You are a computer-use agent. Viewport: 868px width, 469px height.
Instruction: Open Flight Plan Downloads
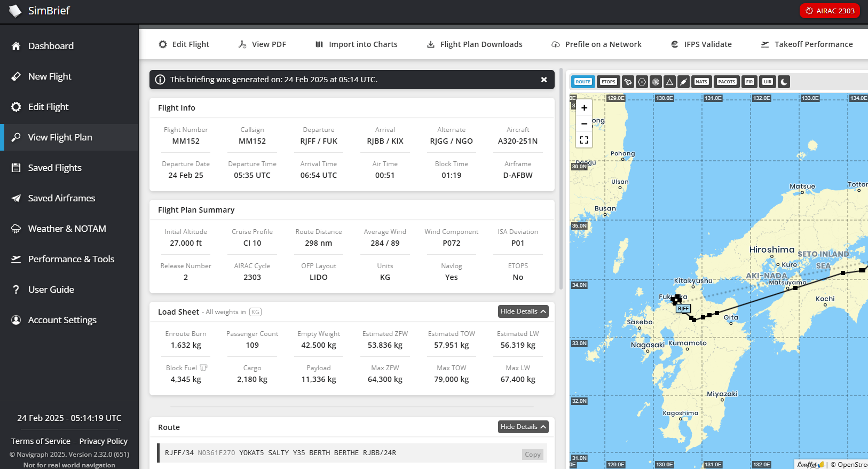click(x=474, y=44)
